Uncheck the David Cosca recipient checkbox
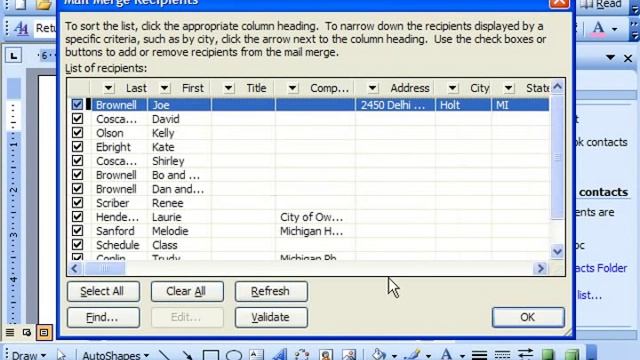 coord(77,119)
